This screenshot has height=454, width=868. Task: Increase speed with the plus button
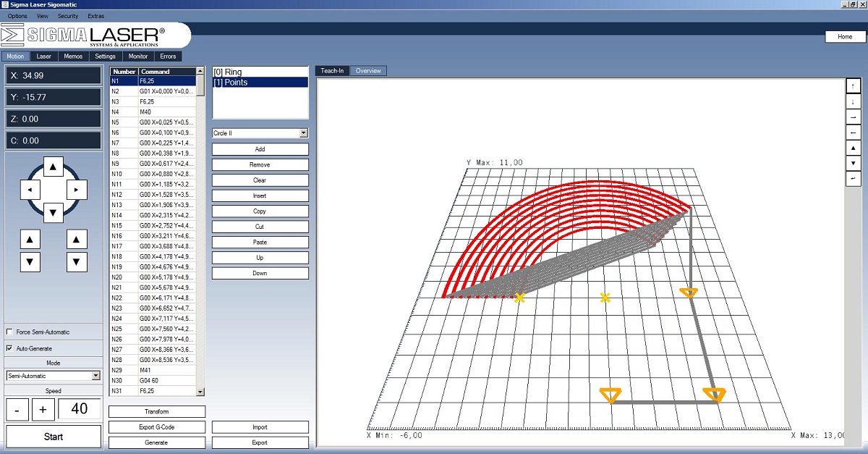pyautogui.click(x=43, y=409)
